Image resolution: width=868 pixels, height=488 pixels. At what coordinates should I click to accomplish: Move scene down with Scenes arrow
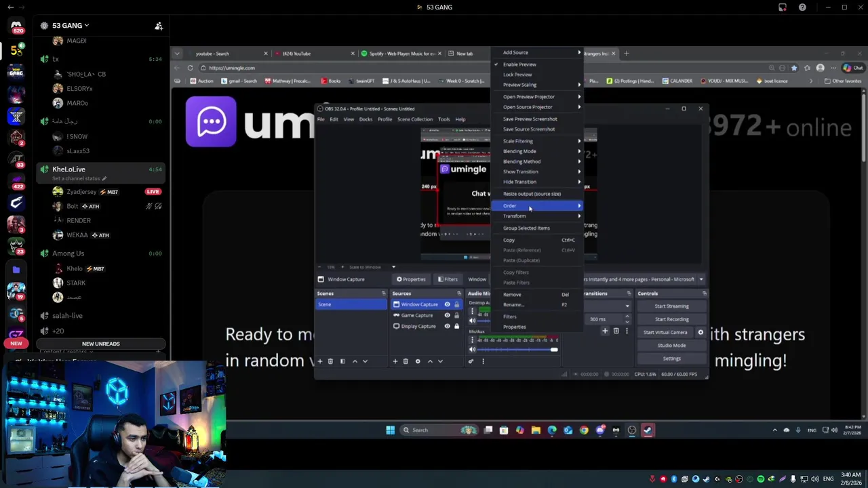coord(365,361)
